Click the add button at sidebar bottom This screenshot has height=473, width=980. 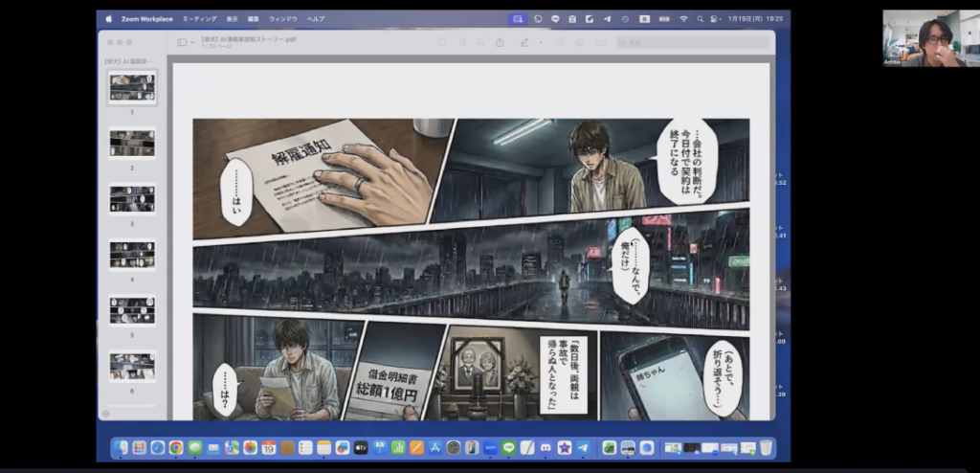click(107, 414)
